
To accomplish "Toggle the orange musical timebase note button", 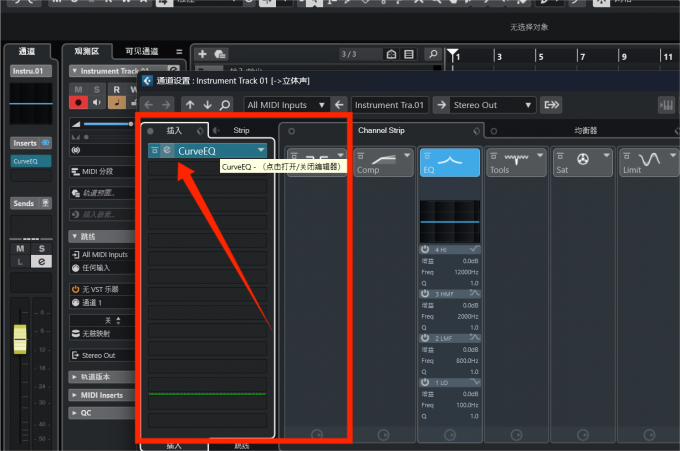I will [117, 102].
